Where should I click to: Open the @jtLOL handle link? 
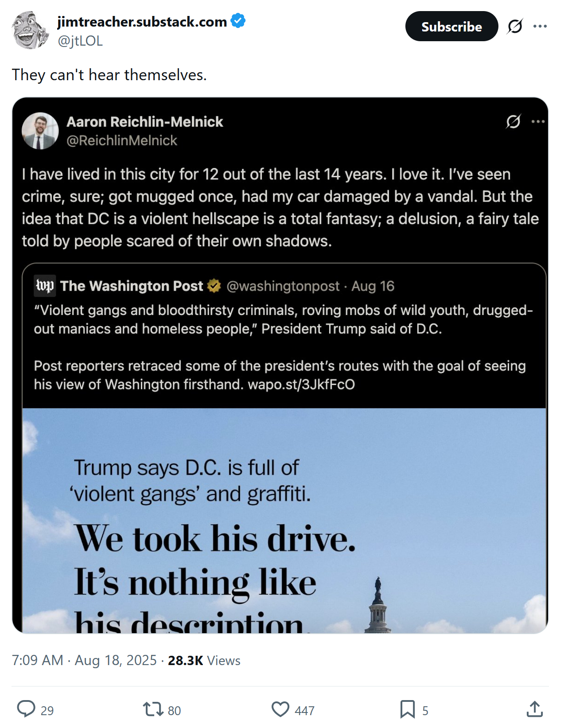(x=80, y=41)
